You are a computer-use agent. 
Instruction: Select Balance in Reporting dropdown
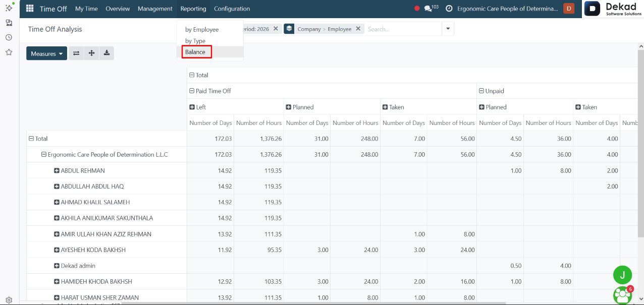click(x=210, y=52)
